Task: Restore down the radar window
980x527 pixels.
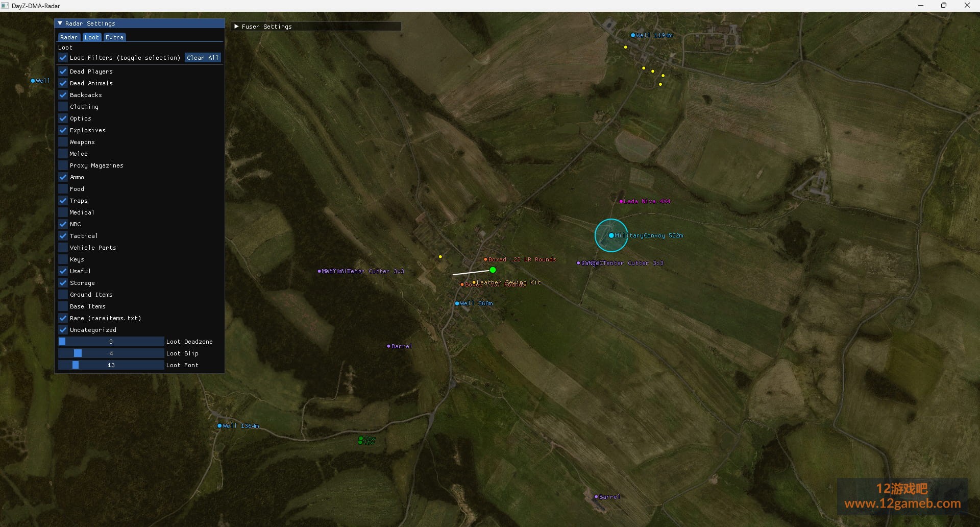Action: [944, 6]
